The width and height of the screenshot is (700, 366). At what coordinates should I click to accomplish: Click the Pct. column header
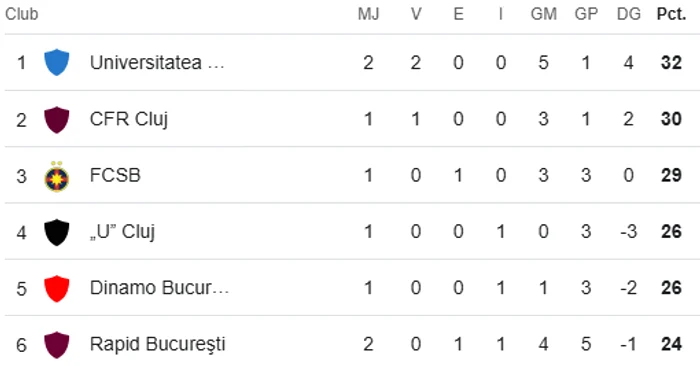[x=671, y=14]
